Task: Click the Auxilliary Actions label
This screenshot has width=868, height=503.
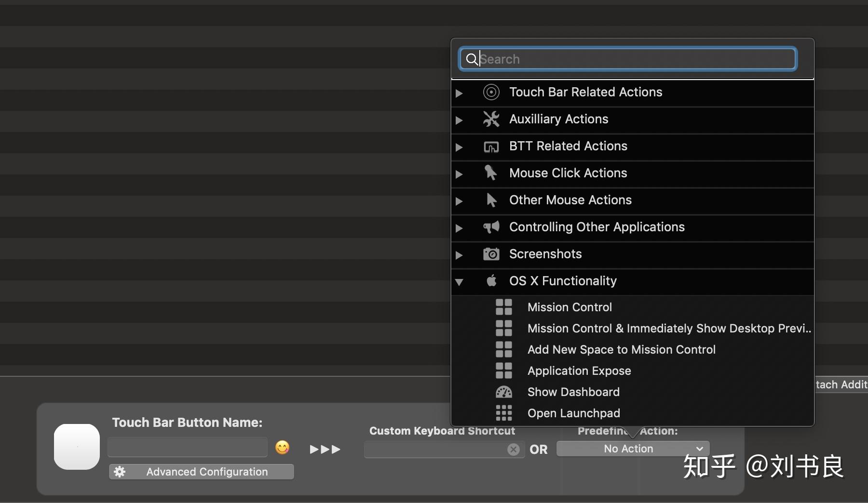Action: [x=558, y=119]
